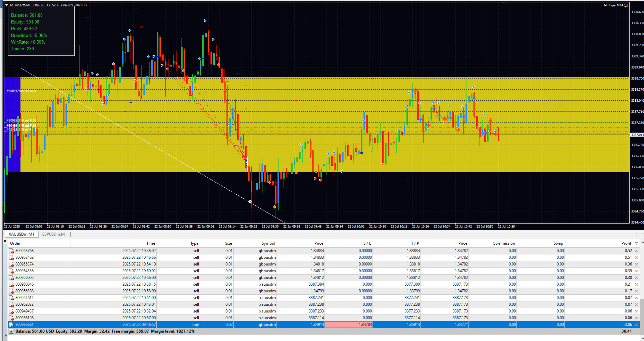Close the trade with profit 0.51
Viewport: 644px width, 341px height.
coord(636,257)
